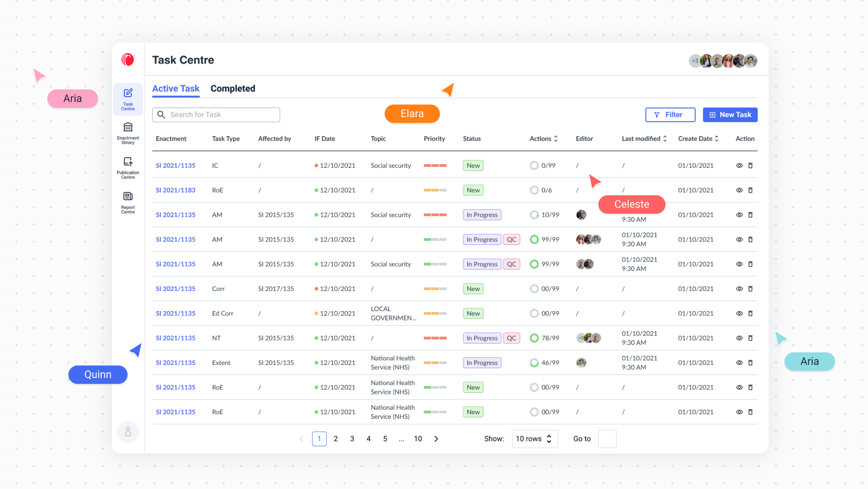Select the Active Task tab
The height and width of the screenshot is (489, 868).
click(175, 89)
